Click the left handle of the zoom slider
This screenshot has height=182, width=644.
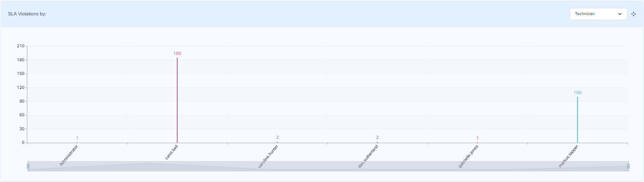tap(28, 166)
